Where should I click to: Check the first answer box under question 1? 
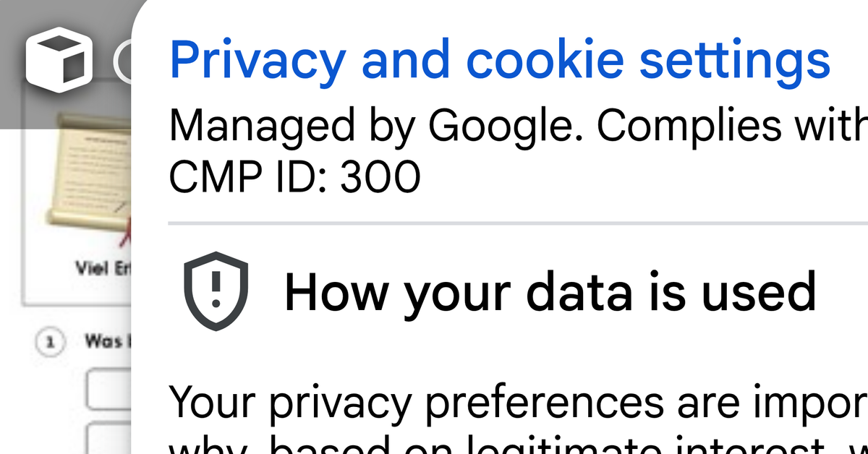(109, 390)
